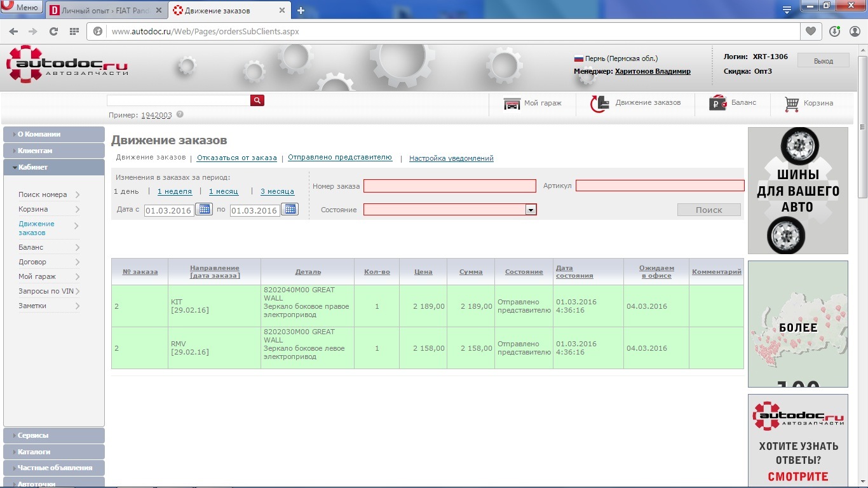This screenshot has width=868, height=488.
Task: Open the tires advertisement banner
Action: pyautogui.click(x=798, y=191)
